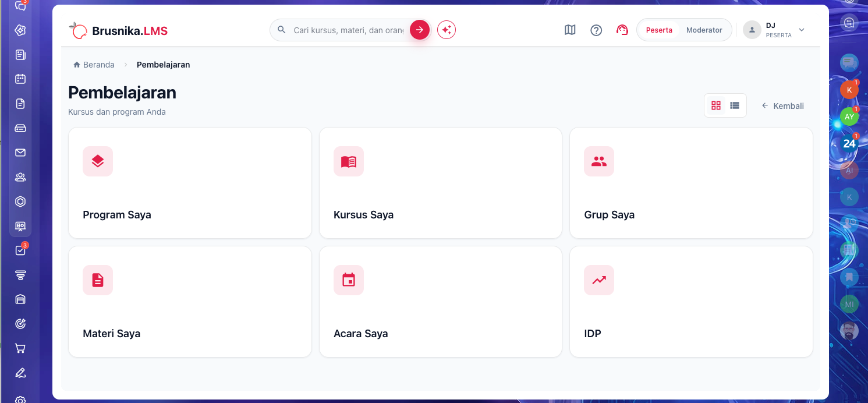Select the Moderator role toggle
The height and width of the screenshot is (403, 868).
pyautogui.click(x=704, y=30)
